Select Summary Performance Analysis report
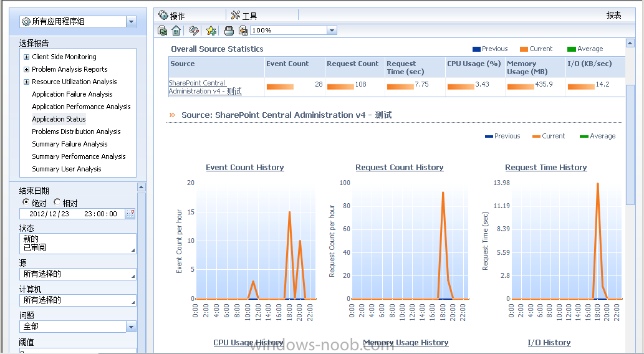 (79, 156)
